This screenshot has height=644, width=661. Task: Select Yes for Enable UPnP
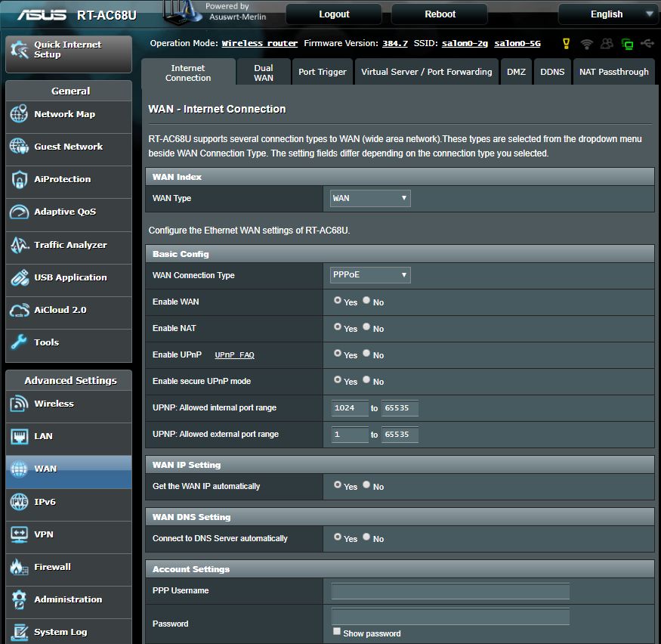pyautogui.click(x=337, y=353)
